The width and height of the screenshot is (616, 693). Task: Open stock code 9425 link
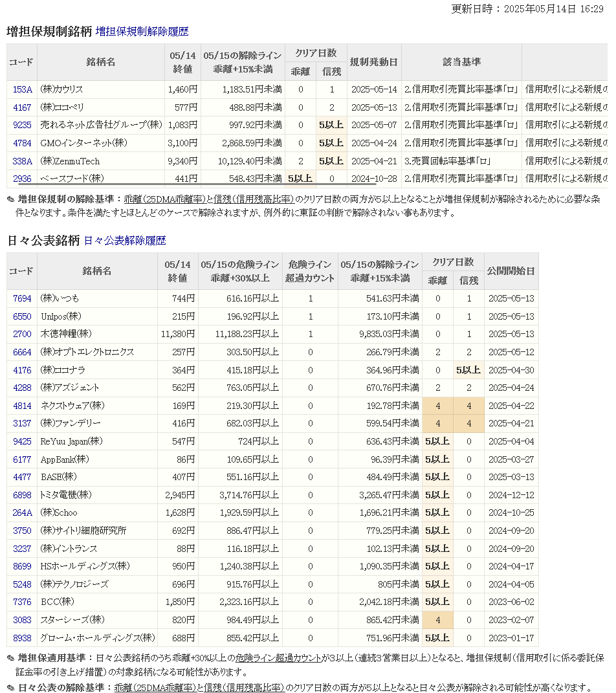click(x=22, y=441)
